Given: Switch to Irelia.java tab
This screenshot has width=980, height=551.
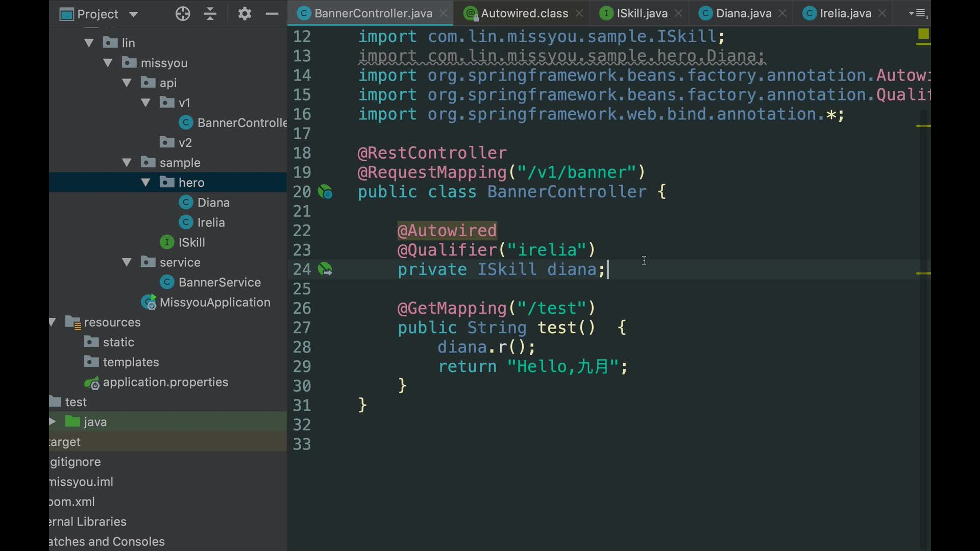Looking at the screenshot, I should (845, 13).
